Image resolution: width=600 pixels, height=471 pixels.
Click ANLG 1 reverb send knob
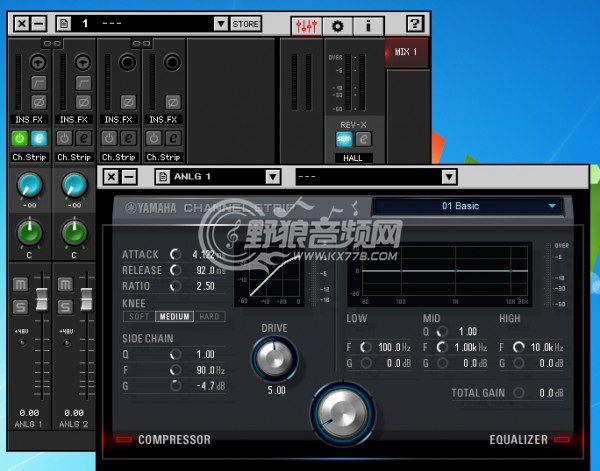29,185
